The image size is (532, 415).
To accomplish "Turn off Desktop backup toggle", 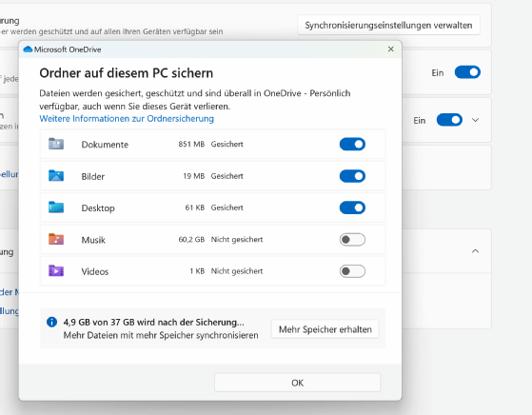I will [352, 207].
